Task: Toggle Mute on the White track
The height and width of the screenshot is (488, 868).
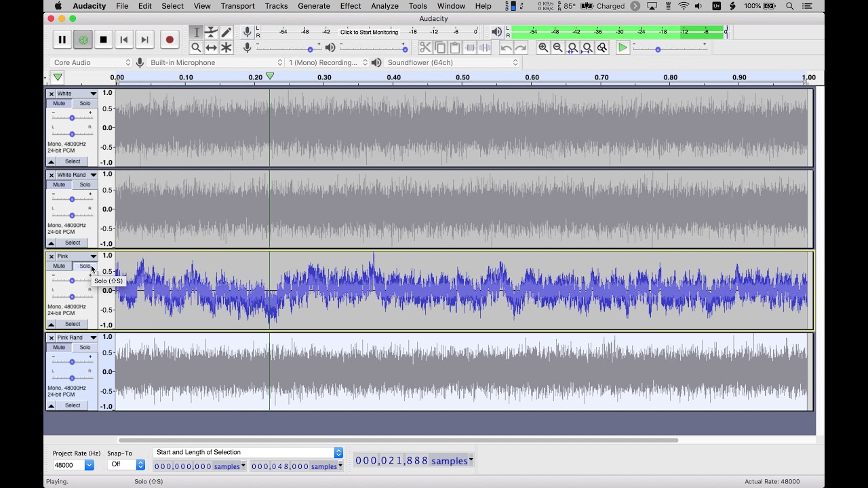Action: click(x=59, y=104)
